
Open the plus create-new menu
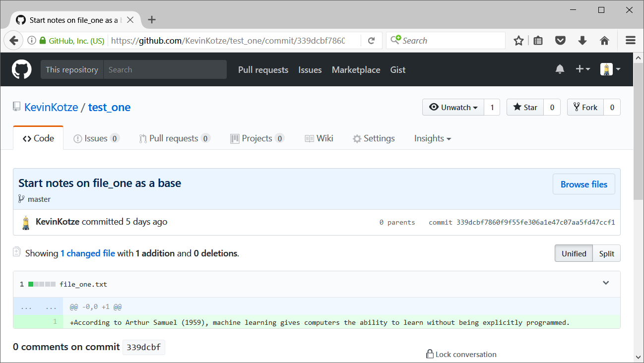tap(582, 69)
